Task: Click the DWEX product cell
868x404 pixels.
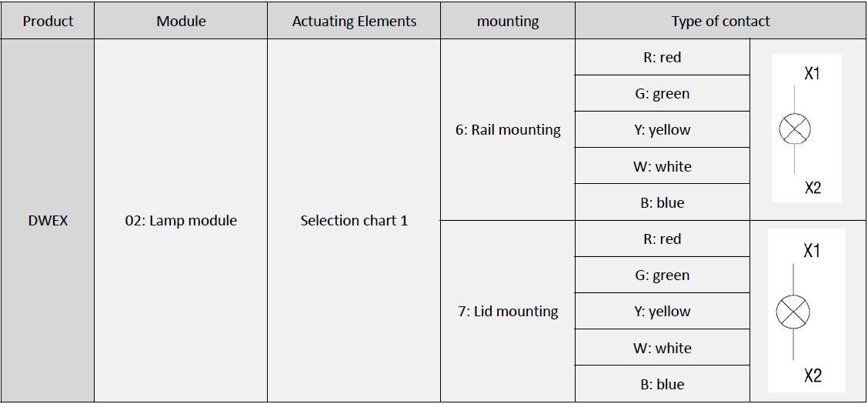Action: pyautogui.click(x=48, y=221)
